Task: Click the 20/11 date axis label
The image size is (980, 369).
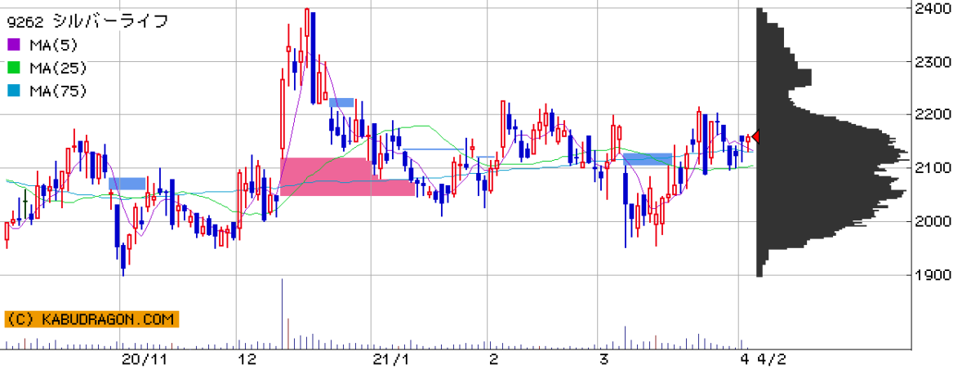Action: 145,359
